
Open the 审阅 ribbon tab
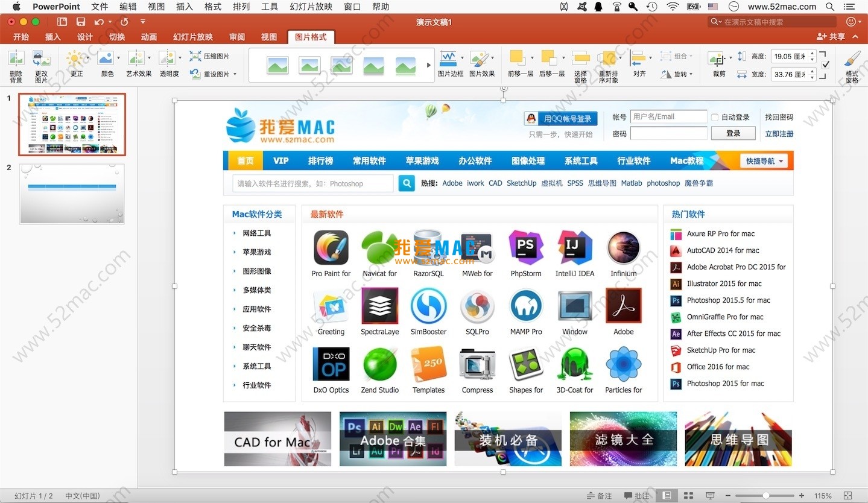point(237,37)
